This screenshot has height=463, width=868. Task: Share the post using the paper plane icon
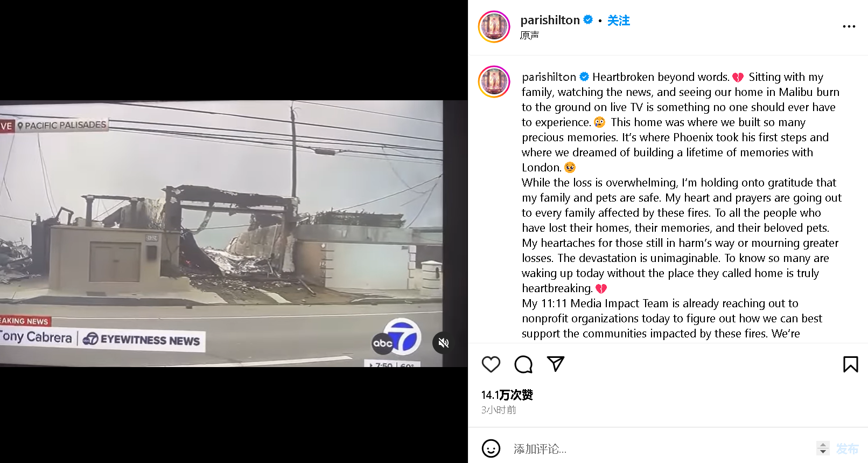[x=555, y=364]
